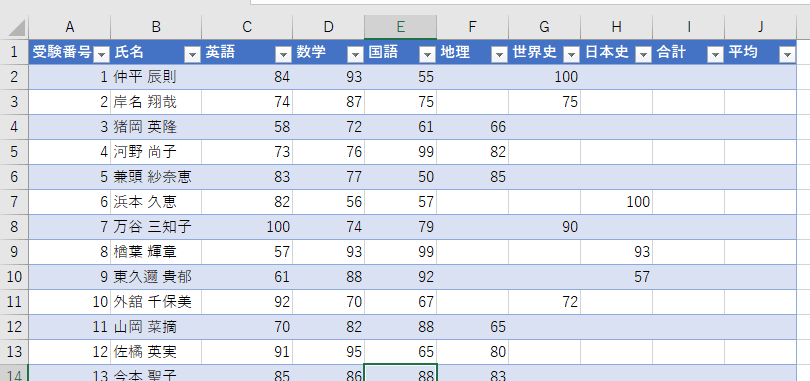Open the 国語 column filter dropdown
The image size is (810, 381).
tap(427, 54)
